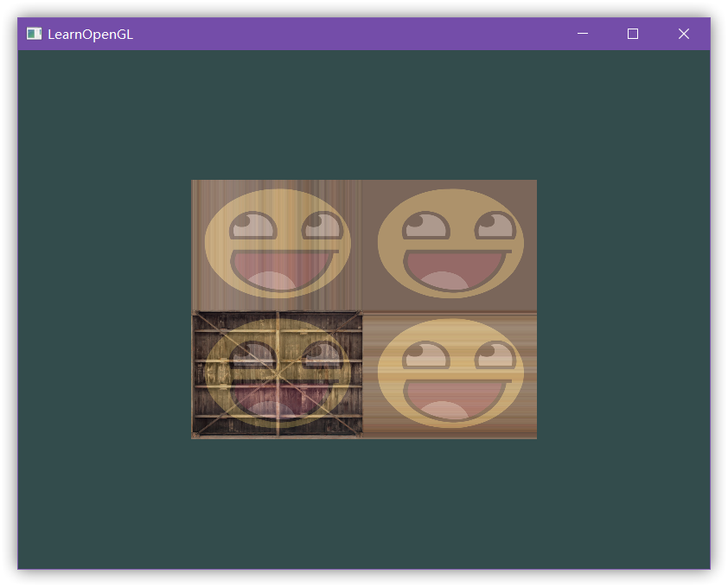Screen dimensions: 728x587
Task: Click right eye of top-left smiley
Action: [322, 227]
